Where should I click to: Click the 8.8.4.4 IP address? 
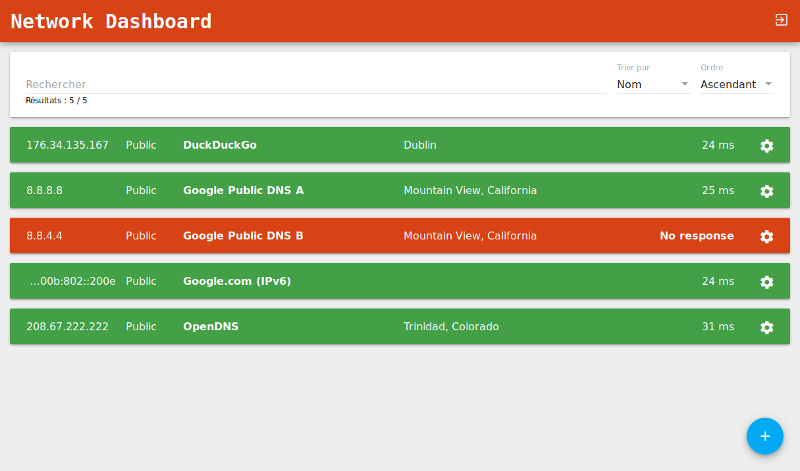point(44,236)
